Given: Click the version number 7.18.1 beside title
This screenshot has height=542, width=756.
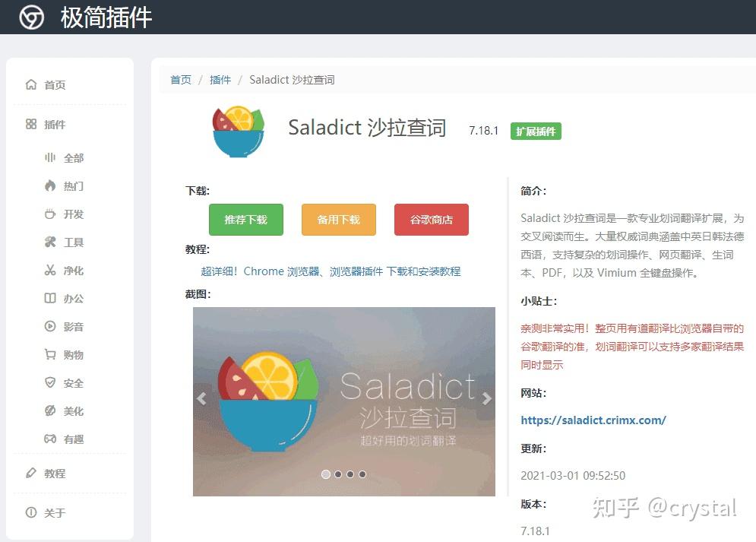Looking at the screenshot, I should (x=483, y=131).
